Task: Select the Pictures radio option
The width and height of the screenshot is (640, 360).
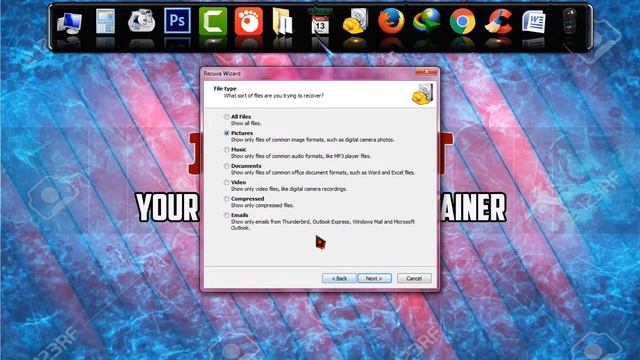Action: tap(227, 133)
